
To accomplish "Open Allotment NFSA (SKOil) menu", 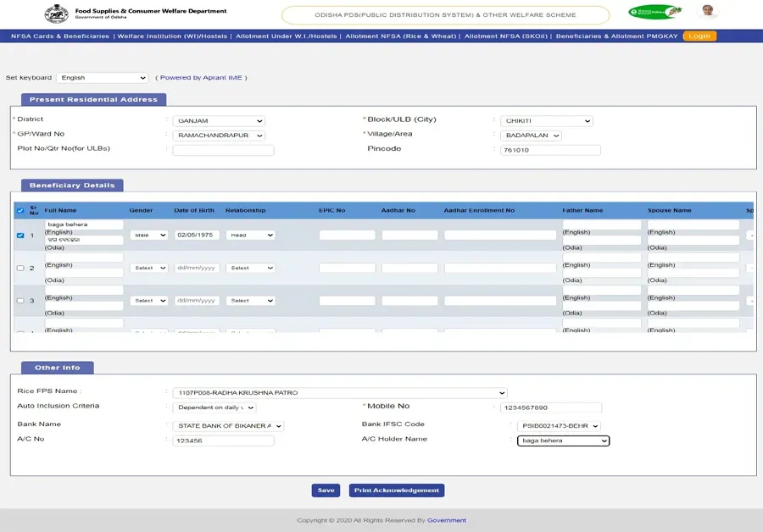I will coord(505,36).
